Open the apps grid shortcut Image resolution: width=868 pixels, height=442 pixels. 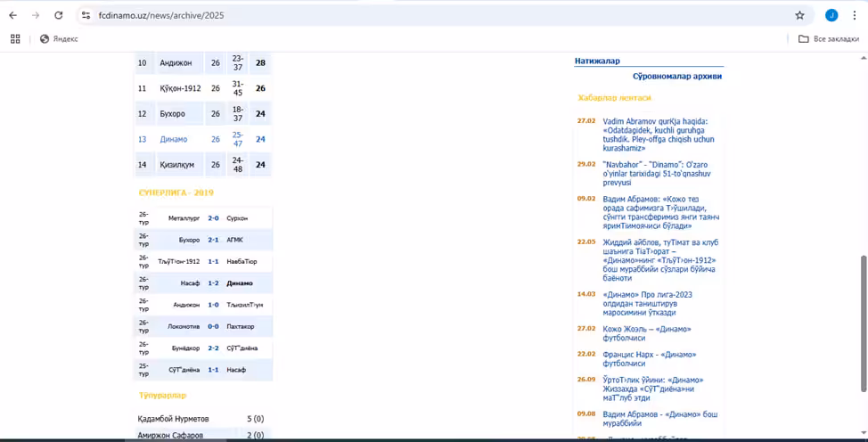15,39
